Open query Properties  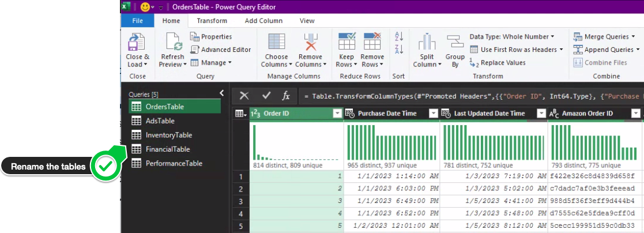tap(211, 36)
